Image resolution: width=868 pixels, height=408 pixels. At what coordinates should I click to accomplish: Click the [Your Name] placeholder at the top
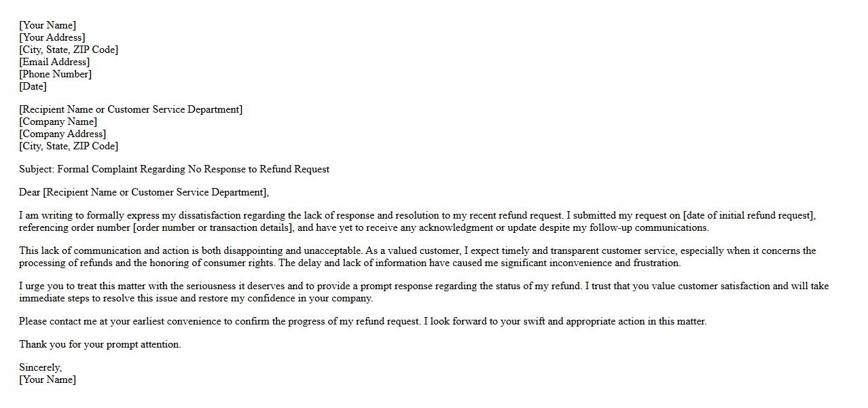coord(48,25)
